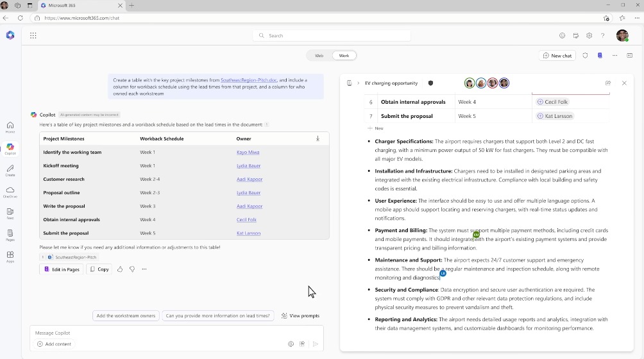The width and height of the screenshot is (644, 359).
Task: Open the settings gear in the header
Action: [x=589, y=36]
